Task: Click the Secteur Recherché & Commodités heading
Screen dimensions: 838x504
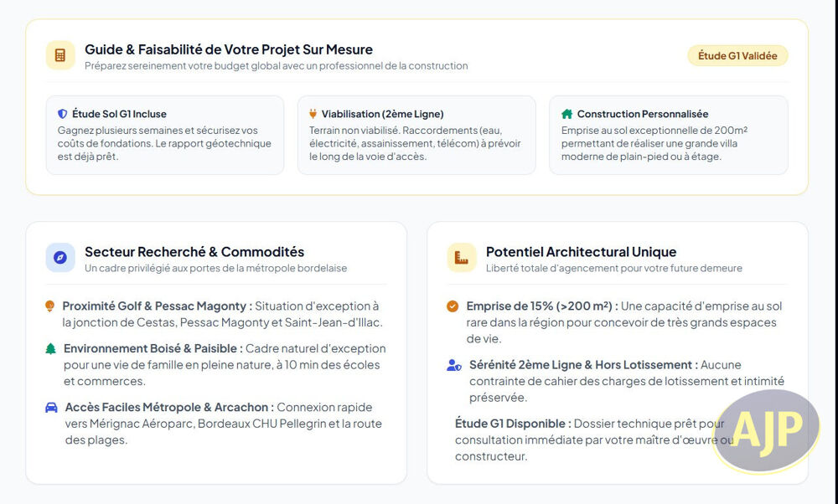Action: [194, 251]
